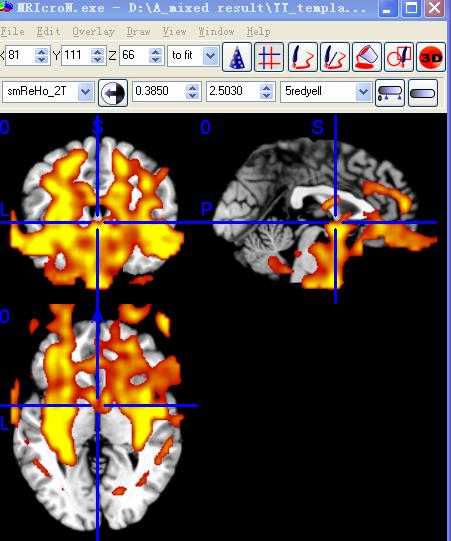Increase the 2.5030 maximum intensity value
This screenshot has height=541, width=451.
266,88
